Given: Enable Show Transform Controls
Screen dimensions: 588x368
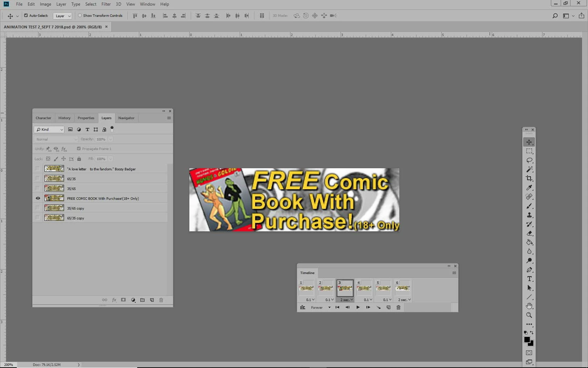Looking at the screenshot, I should (80, 15).
